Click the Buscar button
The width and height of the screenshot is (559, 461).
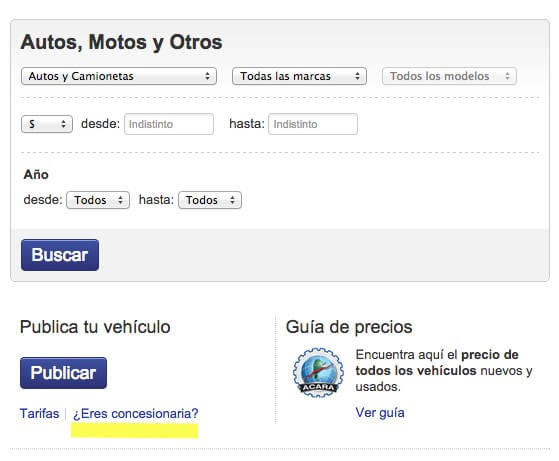coord(60,255)
